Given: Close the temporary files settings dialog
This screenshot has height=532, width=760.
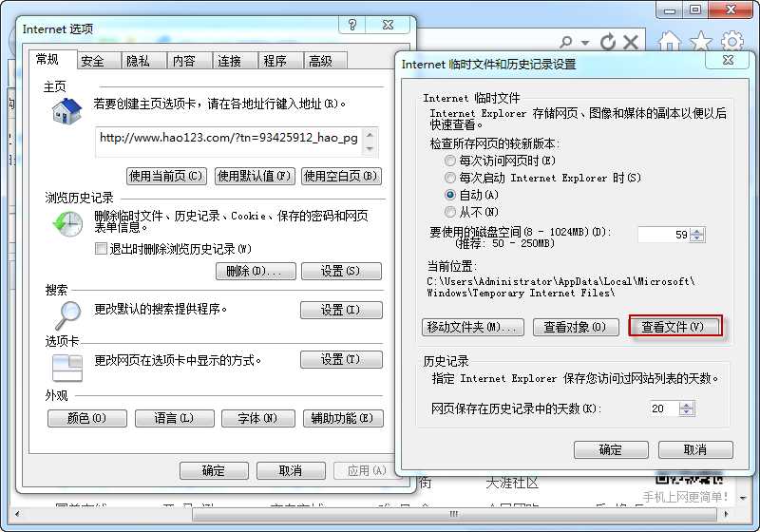Looking at the screenshot, I should pos(728,60).
